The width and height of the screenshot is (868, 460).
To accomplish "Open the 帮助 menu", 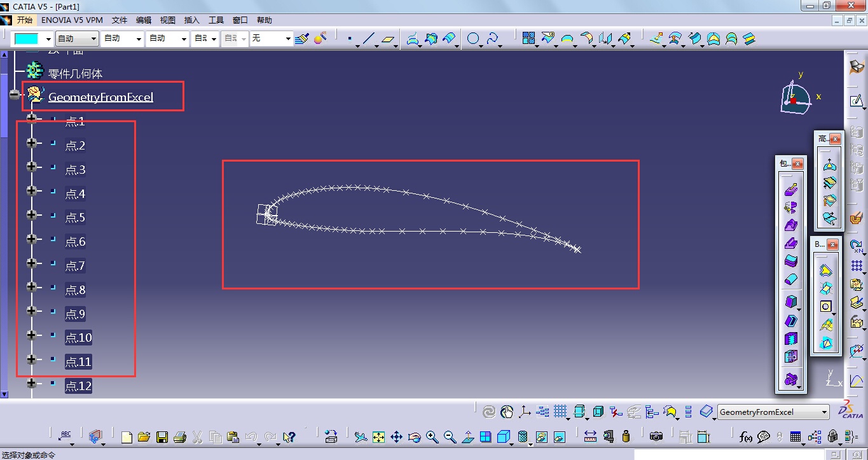I will [265, 20].
